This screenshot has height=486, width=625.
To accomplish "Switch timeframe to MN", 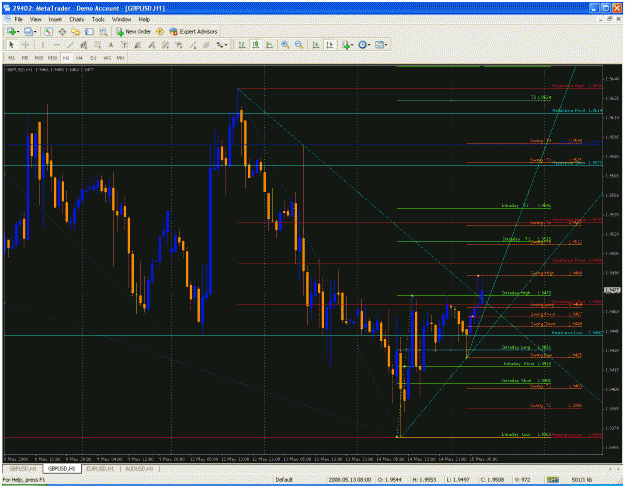I will point(120,58).
